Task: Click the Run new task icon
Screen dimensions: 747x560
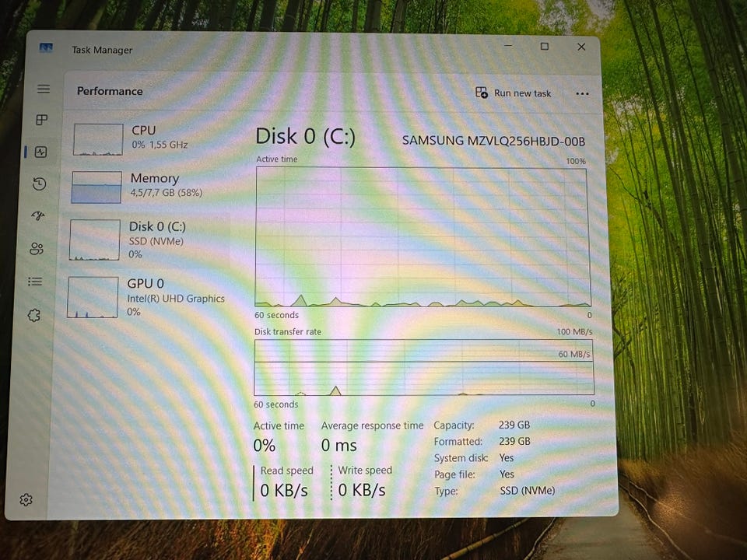Action: [482, 93]
